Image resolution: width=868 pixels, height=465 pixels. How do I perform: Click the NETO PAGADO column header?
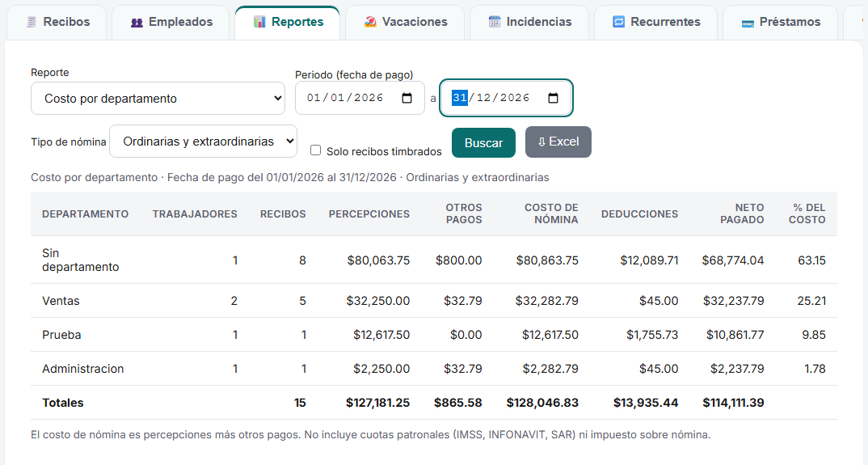(742, 213)
